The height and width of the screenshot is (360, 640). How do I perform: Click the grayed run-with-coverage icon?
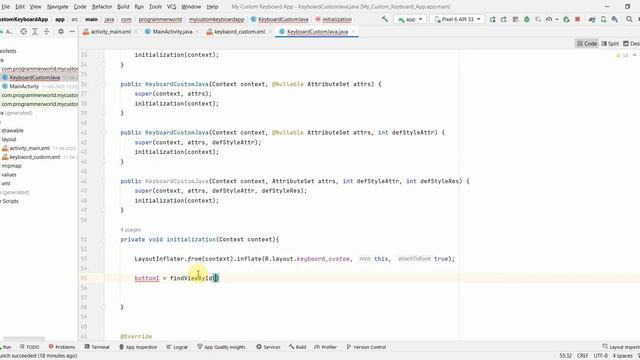tap(538, 19)
